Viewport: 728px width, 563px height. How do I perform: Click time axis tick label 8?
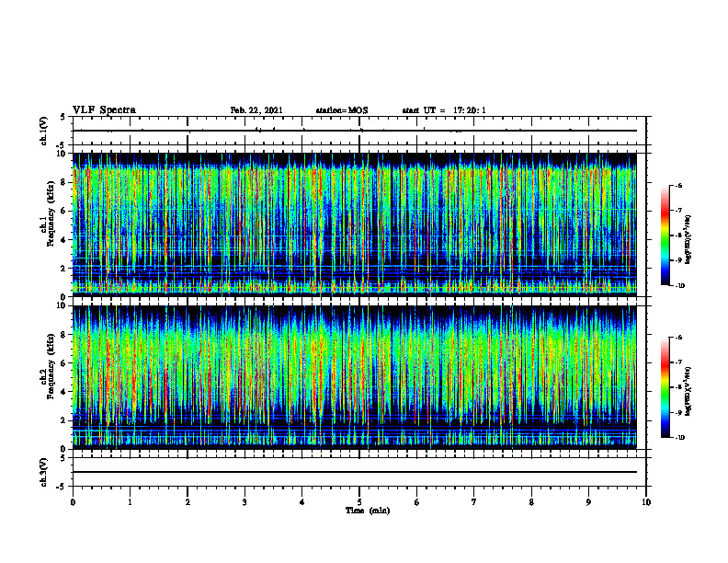(x=531, y=502)
